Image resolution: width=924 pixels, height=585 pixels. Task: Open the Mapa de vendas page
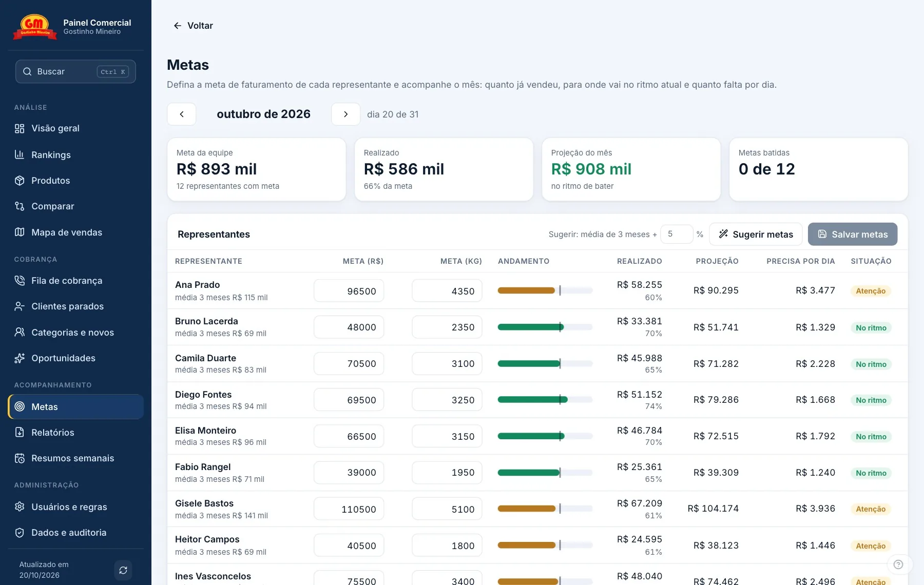point(75,232)
